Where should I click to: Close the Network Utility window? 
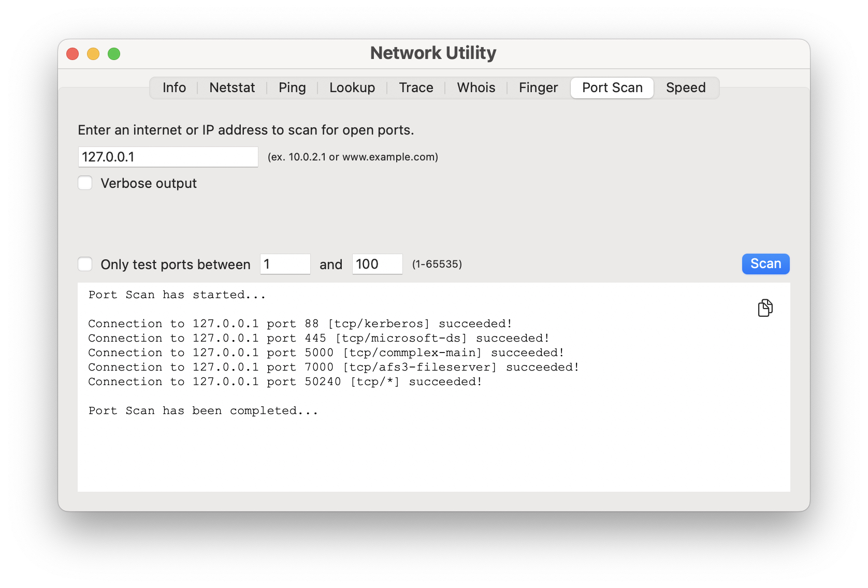click(x=73, y=54)
